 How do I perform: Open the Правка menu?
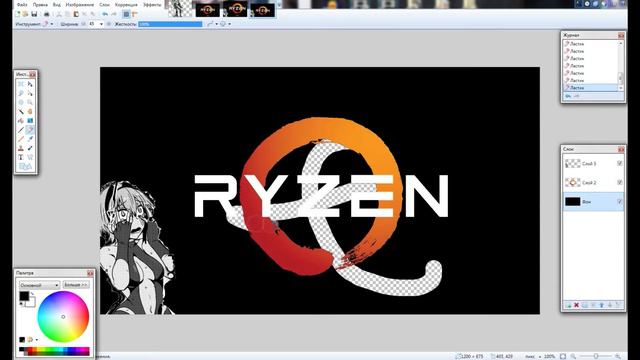(x=40, y=5)
